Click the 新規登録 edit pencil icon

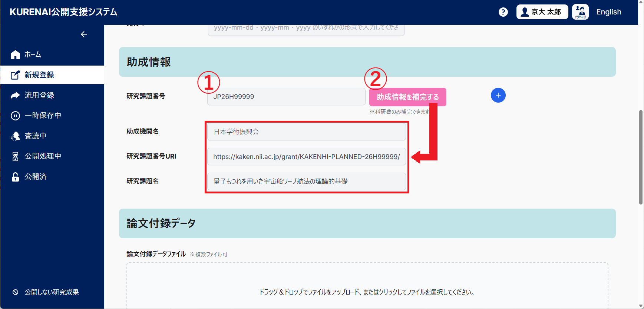(x=15, y=75)
